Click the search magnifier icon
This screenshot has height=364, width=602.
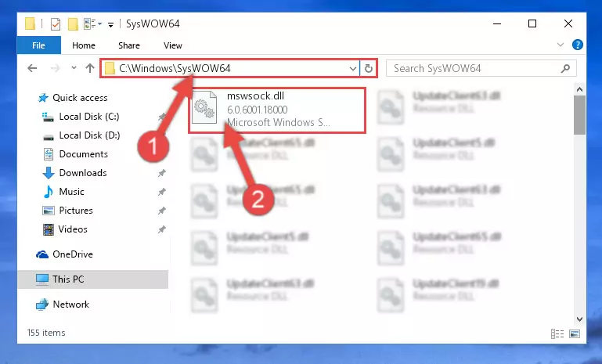coord(565,68)
